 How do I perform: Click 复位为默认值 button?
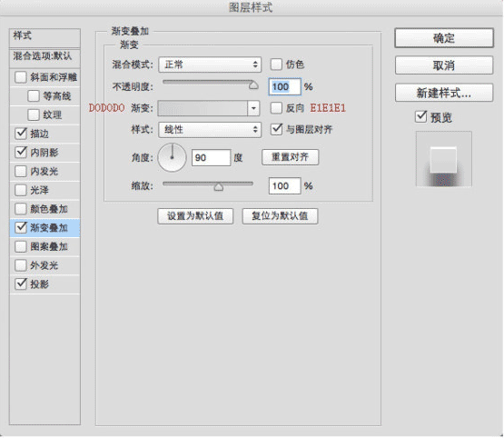click(x=280, y=216)
